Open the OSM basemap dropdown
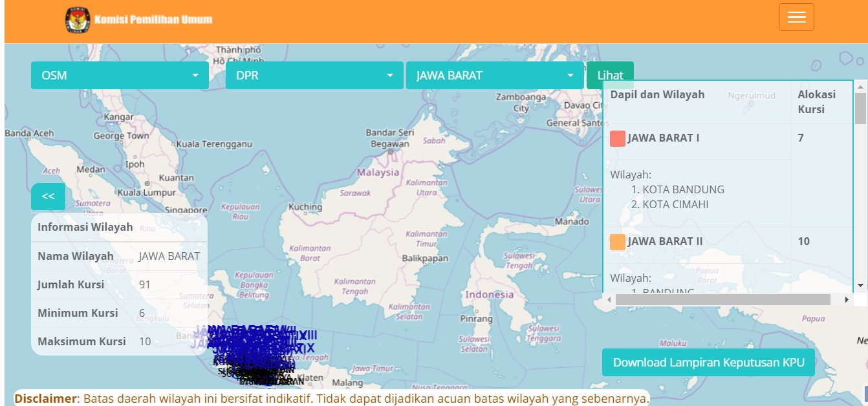Viewport: 868px width, 406px height. click(x=120, y=76)
